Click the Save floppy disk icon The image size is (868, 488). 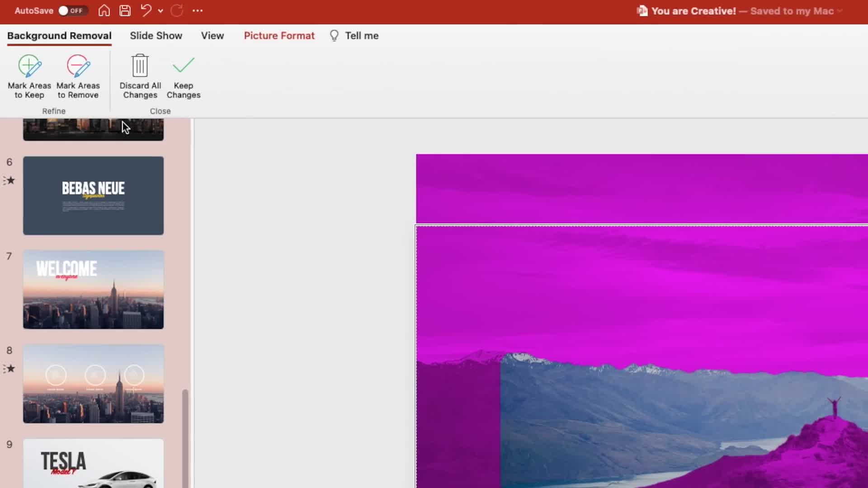tap(125, 11)
